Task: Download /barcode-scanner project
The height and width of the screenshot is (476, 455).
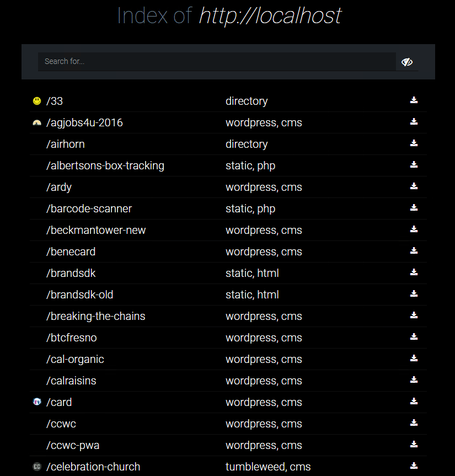Action: click(414, 208)
